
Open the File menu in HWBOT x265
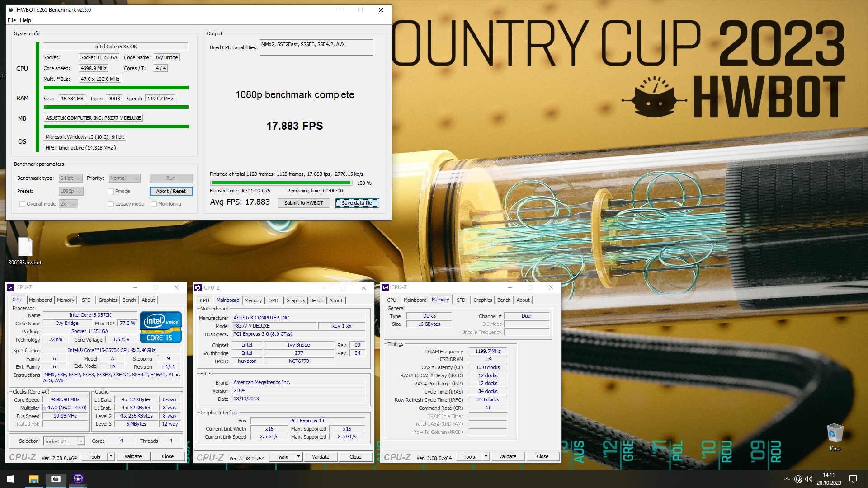(12, 20)
